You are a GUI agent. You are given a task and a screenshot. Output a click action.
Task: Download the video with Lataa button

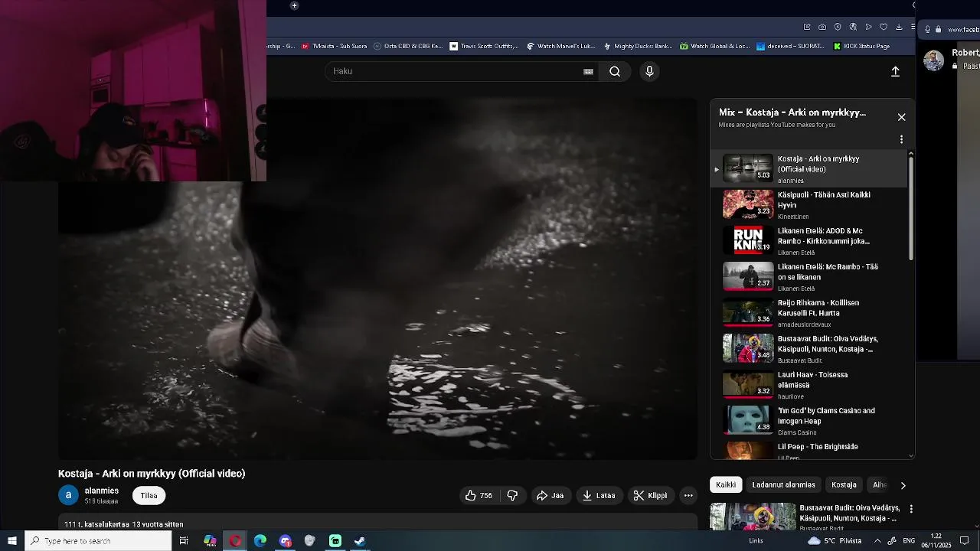coord(599,495)
